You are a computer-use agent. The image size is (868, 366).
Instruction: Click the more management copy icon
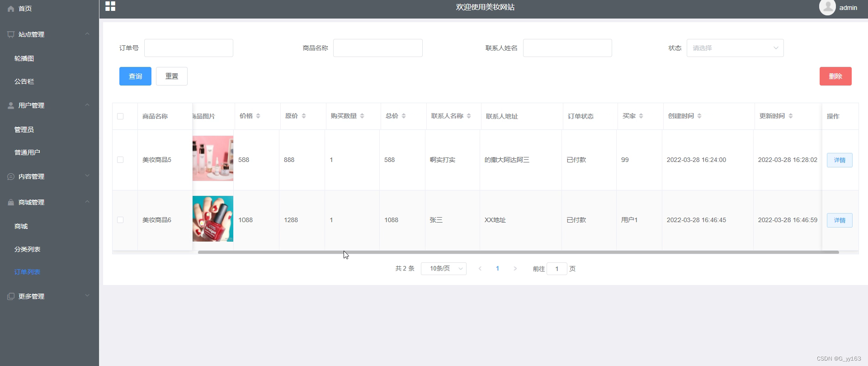11,296
